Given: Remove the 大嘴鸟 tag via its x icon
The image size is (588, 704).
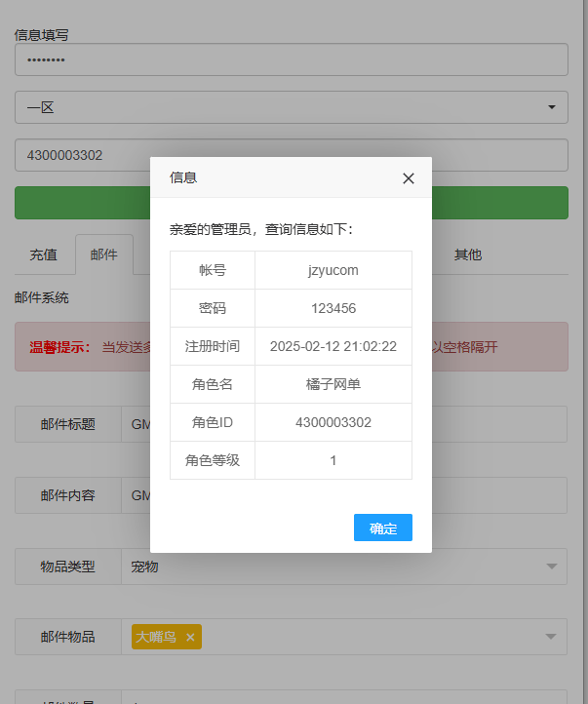Looking at the screenshot, I should 190,637.
